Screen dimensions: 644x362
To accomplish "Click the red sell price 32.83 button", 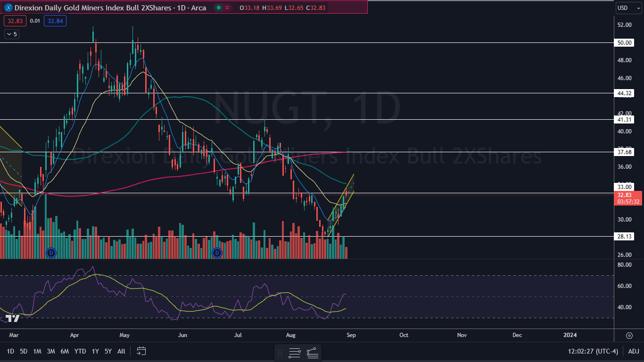I will (16, 21).
